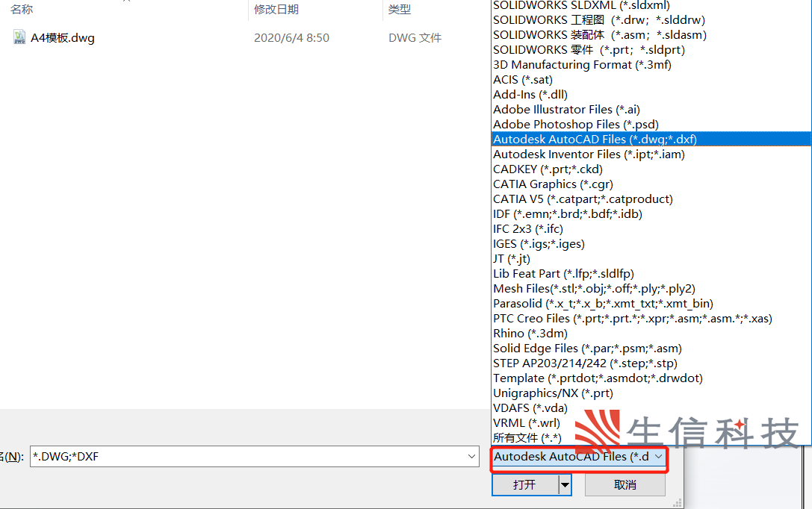Choose Lib Feat Part (*.lfp;*.sldlfp)

651,274
